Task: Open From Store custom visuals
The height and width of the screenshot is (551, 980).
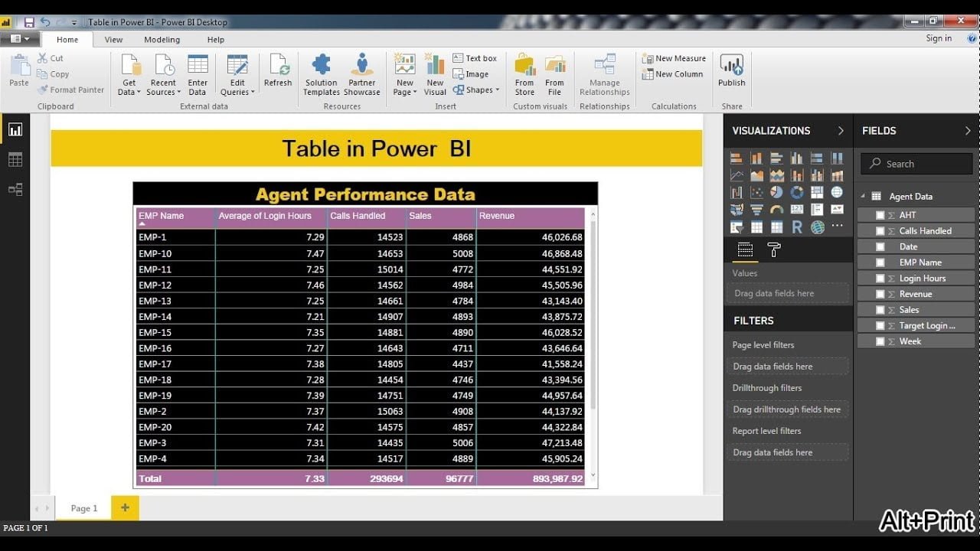Action: (x=524, y=75)
